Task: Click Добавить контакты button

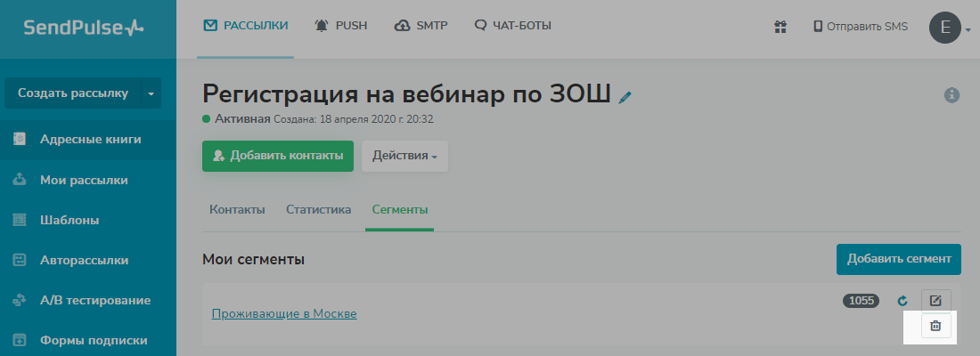Action: 277,156
